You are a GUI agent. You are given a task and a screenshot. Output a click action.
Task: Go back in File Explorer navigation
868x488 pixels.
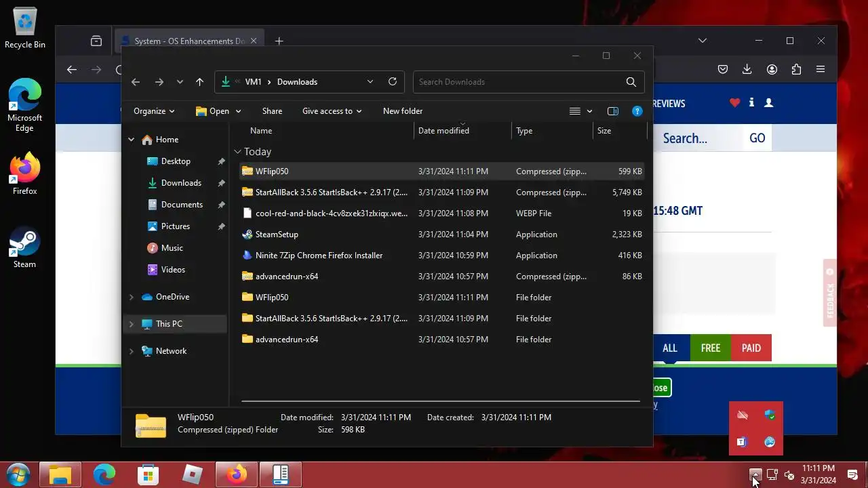(x=136, y=82)
